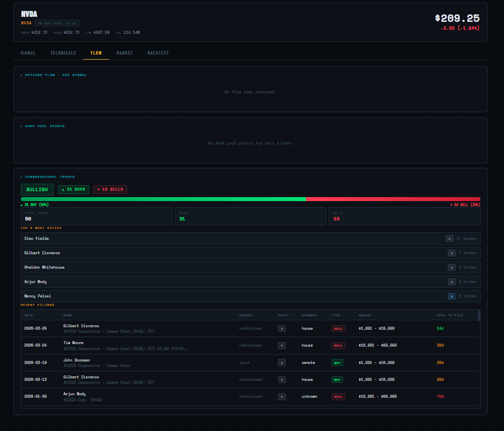Click 14d days to file value
Viewport: 504px width, 431px height.
[x=440, y=329]
